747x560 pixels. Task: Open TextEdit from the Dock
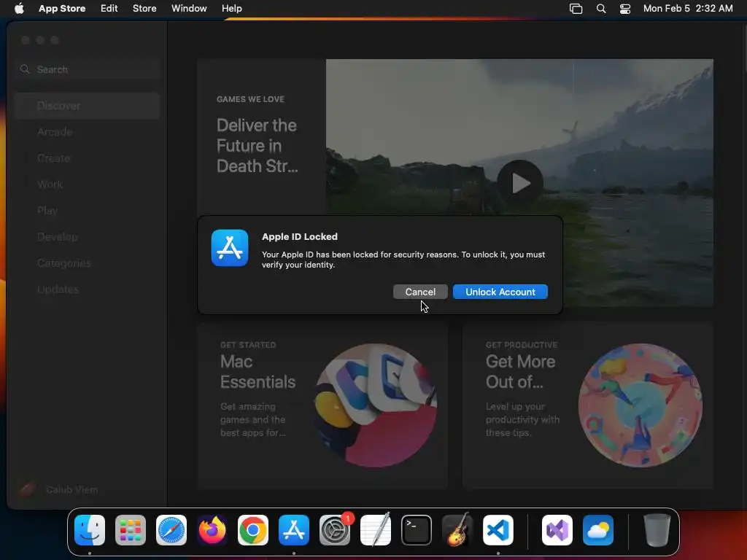tap(376, 530)
